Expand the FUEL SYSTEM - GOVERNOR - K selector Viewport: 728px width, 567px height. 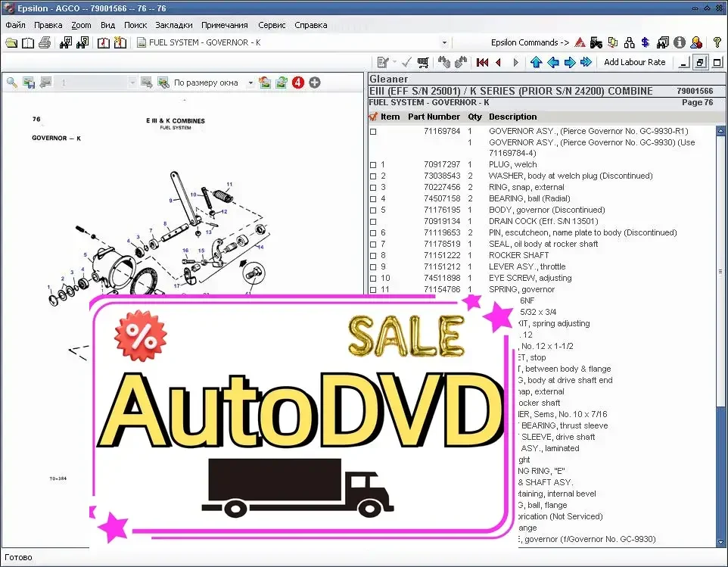click(x=443, y=42)
